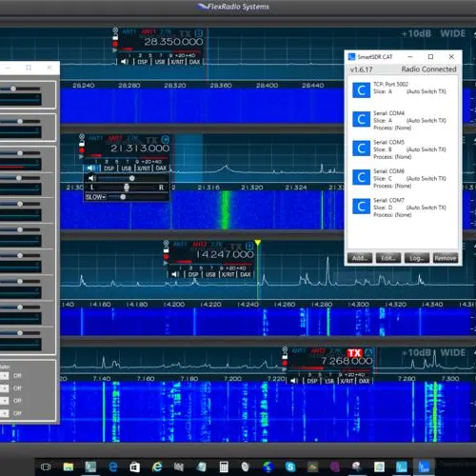Toggle the red TX button on the 7.268.000 slice
Screen dimensions: 476x476
click(354, 353)
